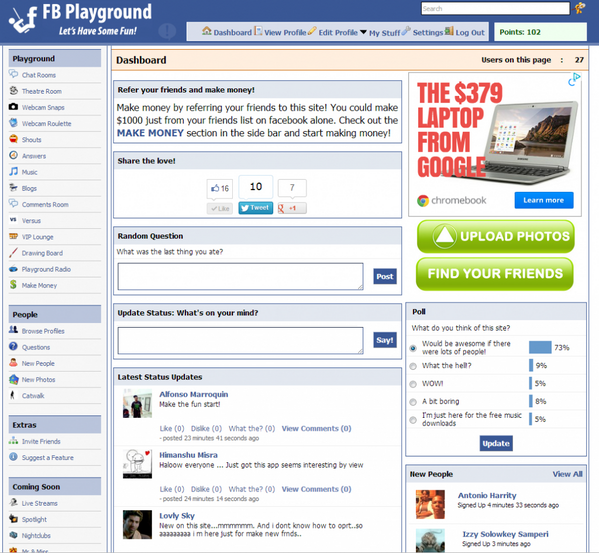Image resolution: width=599 pixels, height=553 pixels.
Task: Open the MAKE MONEY link in referral text
Action: [x=150, y=133]
